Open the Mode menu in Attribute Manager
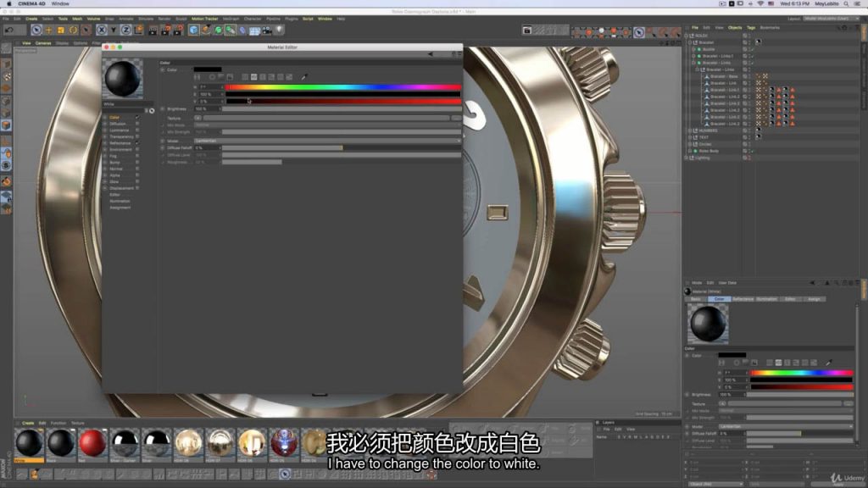868x488 pixels. (x=697, y=283)
